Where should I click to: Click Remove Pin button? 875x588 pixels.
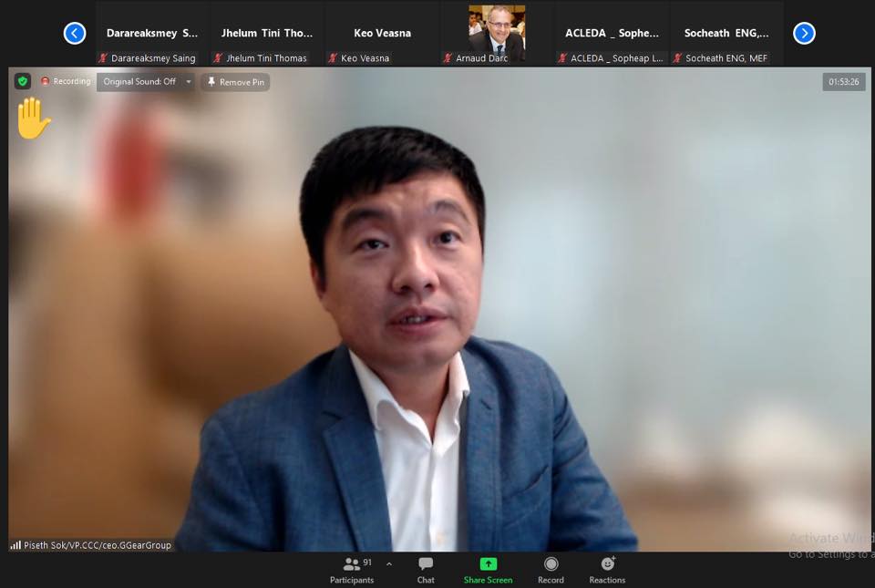235,82
